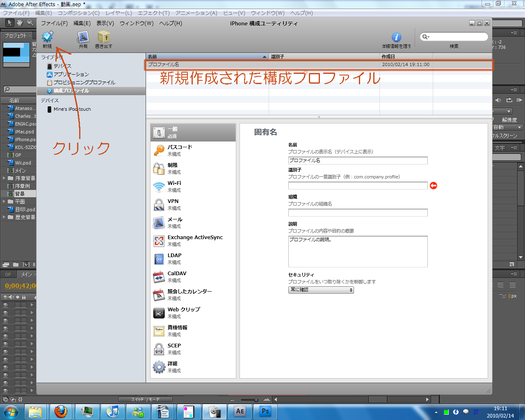The width and height of the screenshot is (525, 420).
Task: Switch to Photoshop on the taskbar
Action: pyautogui.click(x=265, y=411)
